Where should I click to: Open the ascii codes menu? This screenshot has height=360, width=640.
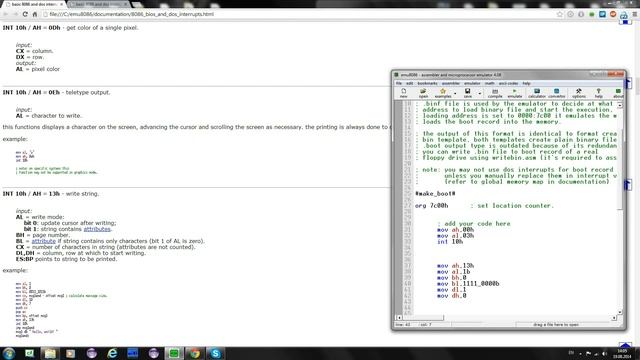[x=508, y=83]
